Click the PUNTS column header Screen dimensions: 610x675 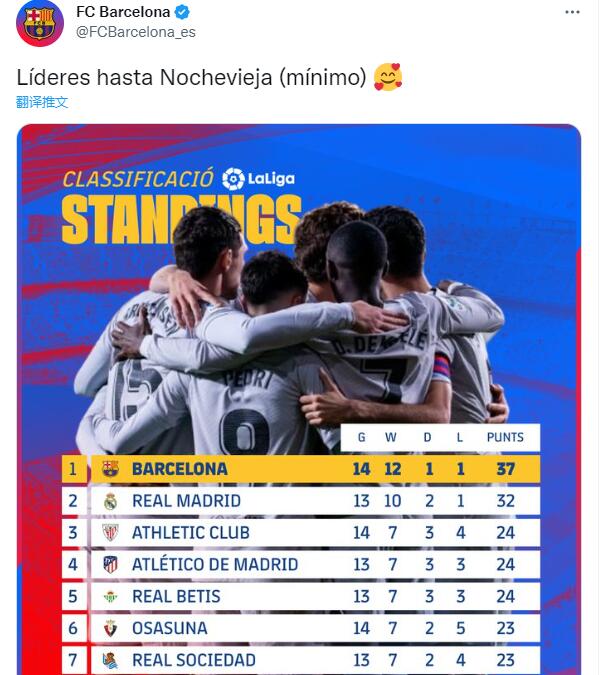point(505,437)
